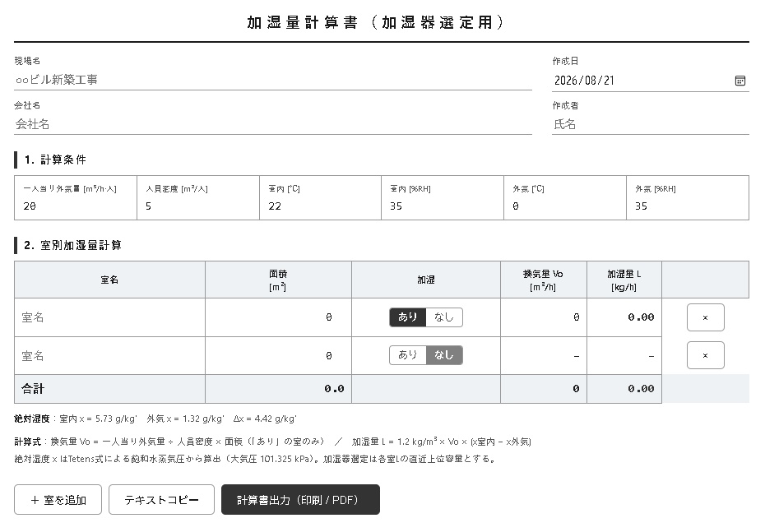Screen dimensions: 765x532
Task: Edit 一人当り外気量 value 20
Action: tap(76, 206)
